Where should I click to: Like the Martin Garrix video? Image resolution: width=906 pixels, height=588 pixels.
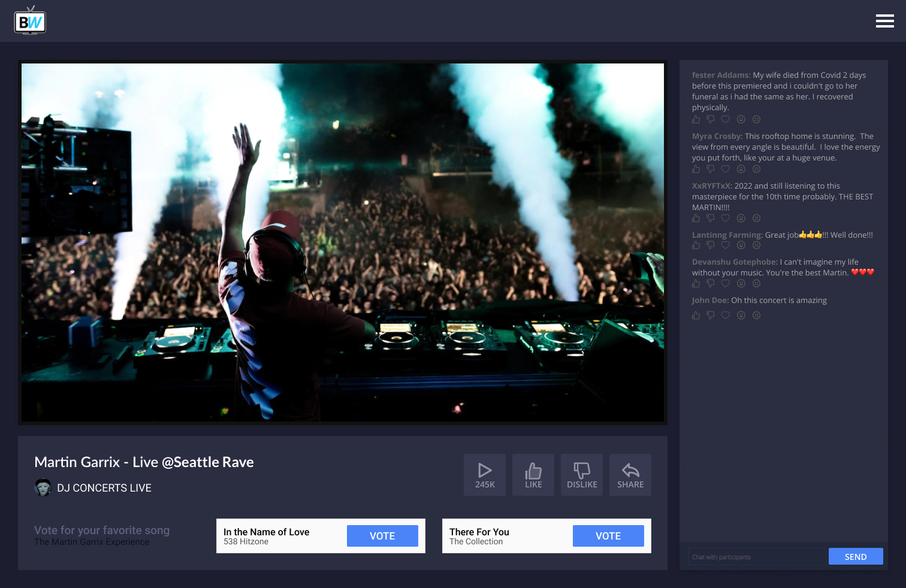(x=533, y=475)
